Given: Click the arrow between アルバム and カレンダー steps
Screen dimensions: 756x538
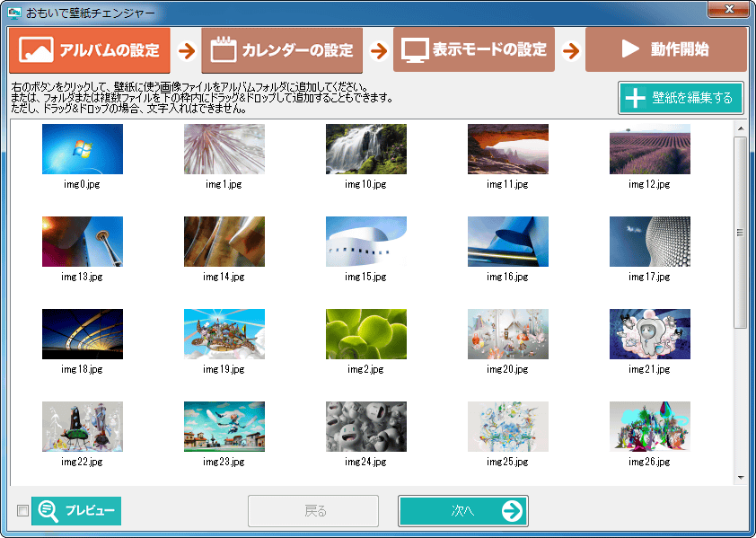Looking at the screenshot, I should (187, 50).
